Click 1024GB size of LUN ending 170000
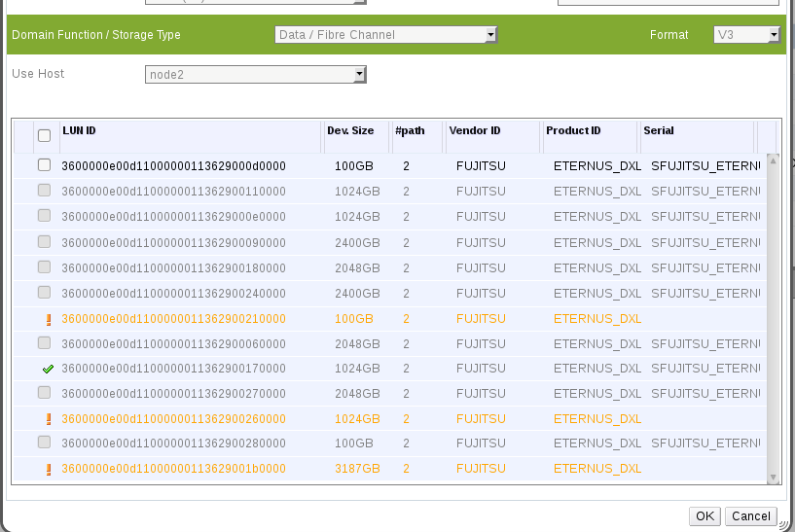This screenshot has height=532, width=795. point(357,369)
